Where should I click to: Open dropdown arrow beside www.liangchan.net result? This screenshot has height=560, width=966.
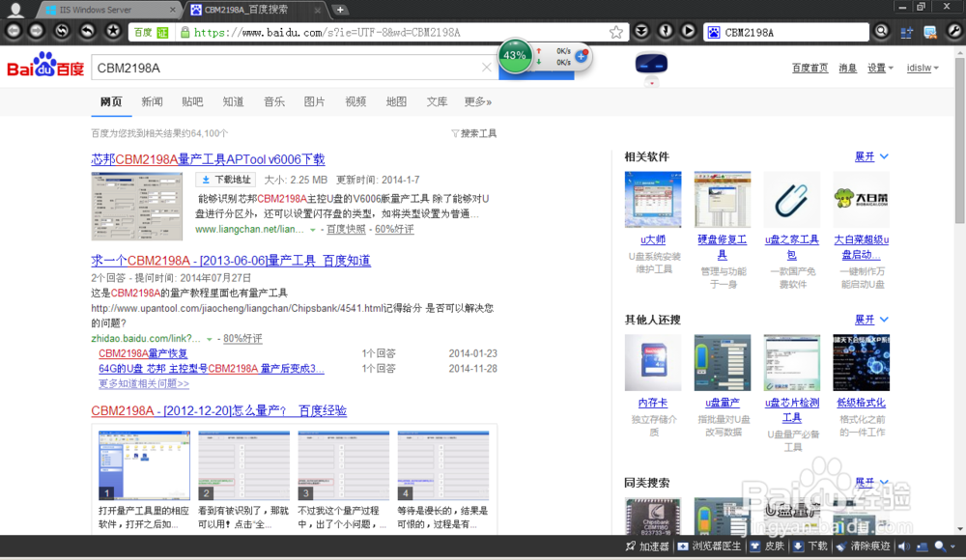tap(313, 230)
